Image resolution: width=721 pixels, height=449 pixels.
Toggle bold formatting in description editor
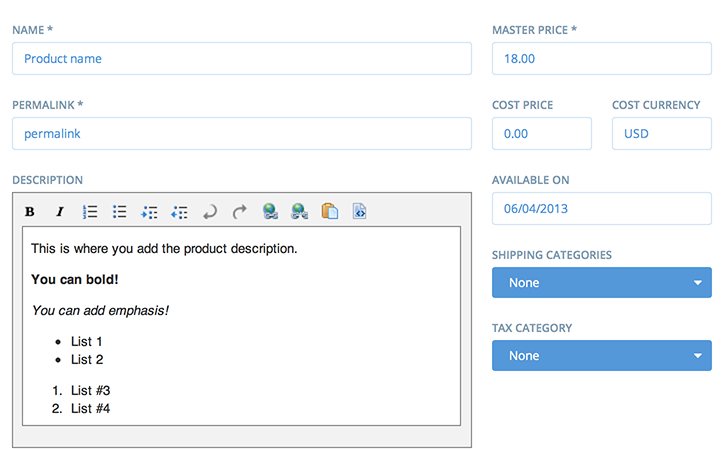click(30, 212)
